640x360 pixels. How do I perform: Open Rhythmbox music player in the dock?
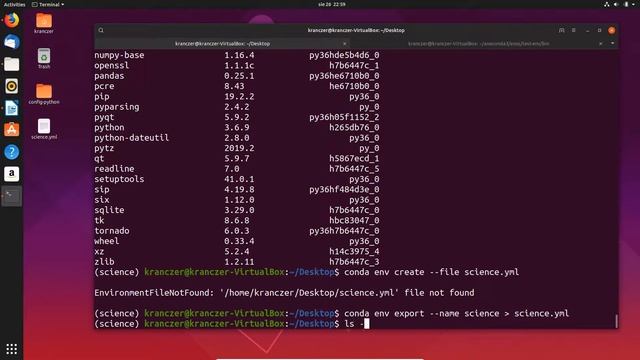[12, 86]
